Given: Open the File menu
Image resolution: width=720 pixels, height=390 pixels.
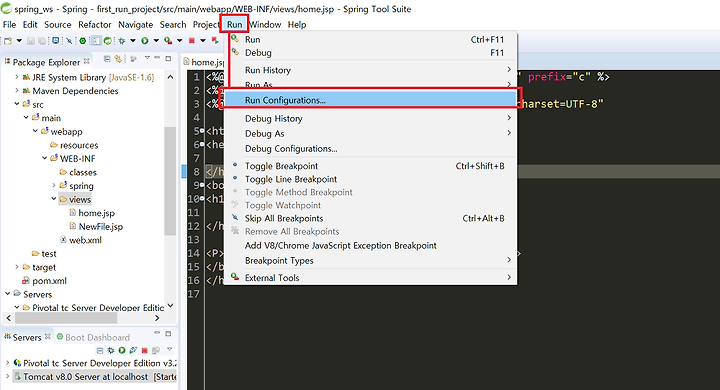Looking at the screenshot, I should [9, 24].
